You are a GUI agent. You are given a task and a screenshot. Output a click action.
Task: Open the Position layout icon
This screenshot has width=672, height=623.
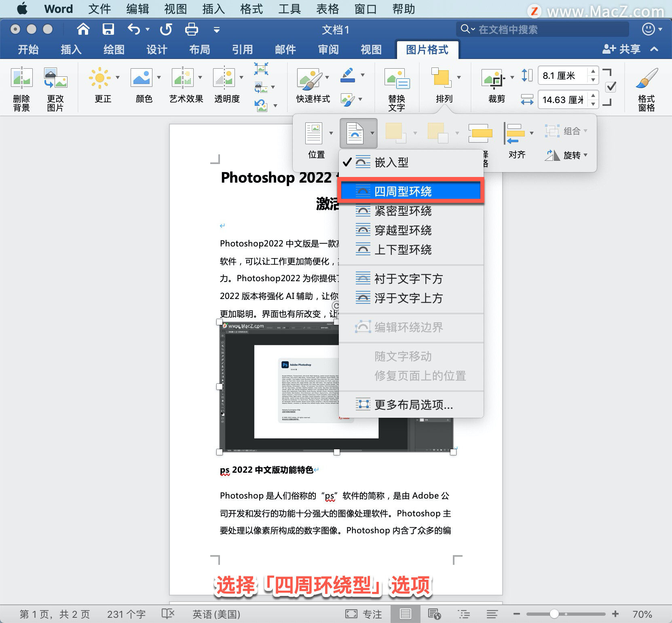coord(314,133)
